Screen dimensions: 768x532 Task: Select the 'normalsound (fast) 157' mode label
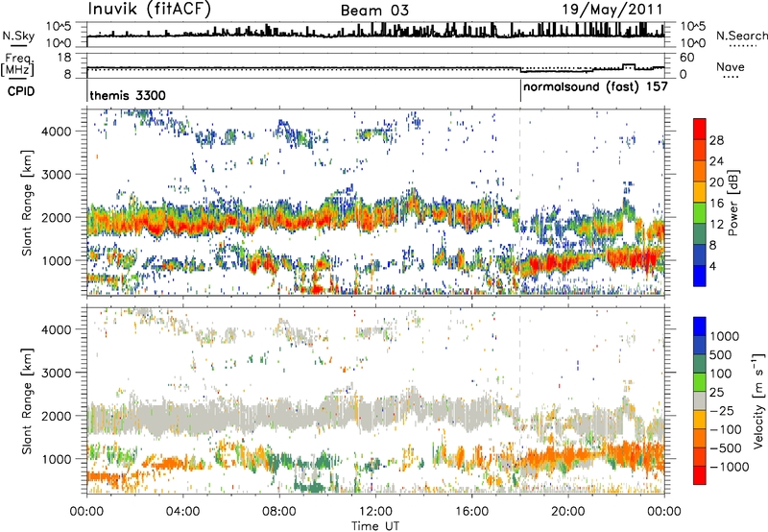(595, 86)
